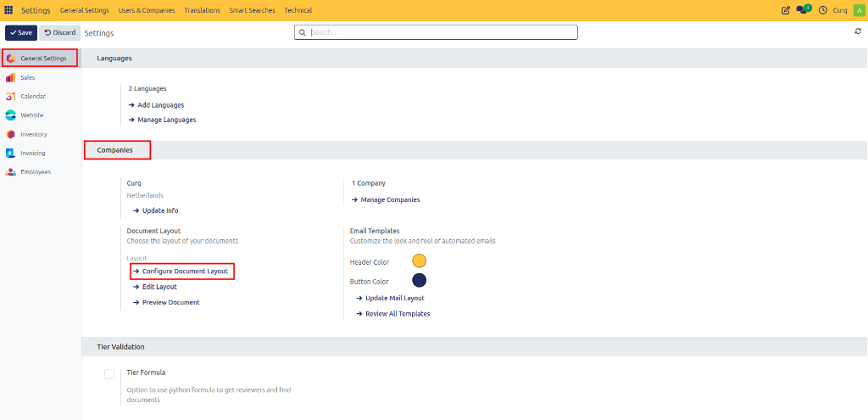Open the Calendar app icon in sidebar

point(10,97)
